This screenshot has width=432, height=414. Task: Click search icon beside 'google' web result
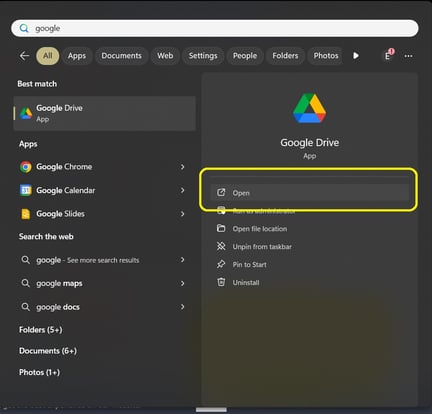coord(26,260)
